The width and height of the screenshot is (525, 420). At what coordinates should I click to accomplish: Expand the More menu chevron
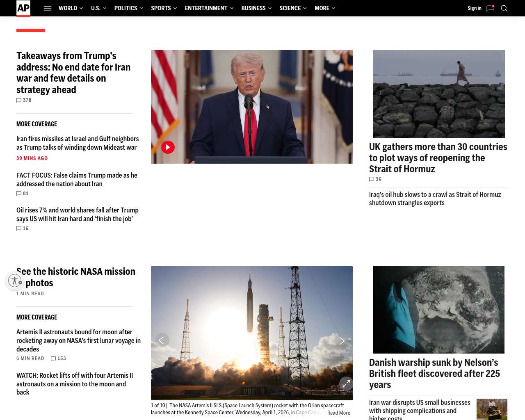(333, 8)
